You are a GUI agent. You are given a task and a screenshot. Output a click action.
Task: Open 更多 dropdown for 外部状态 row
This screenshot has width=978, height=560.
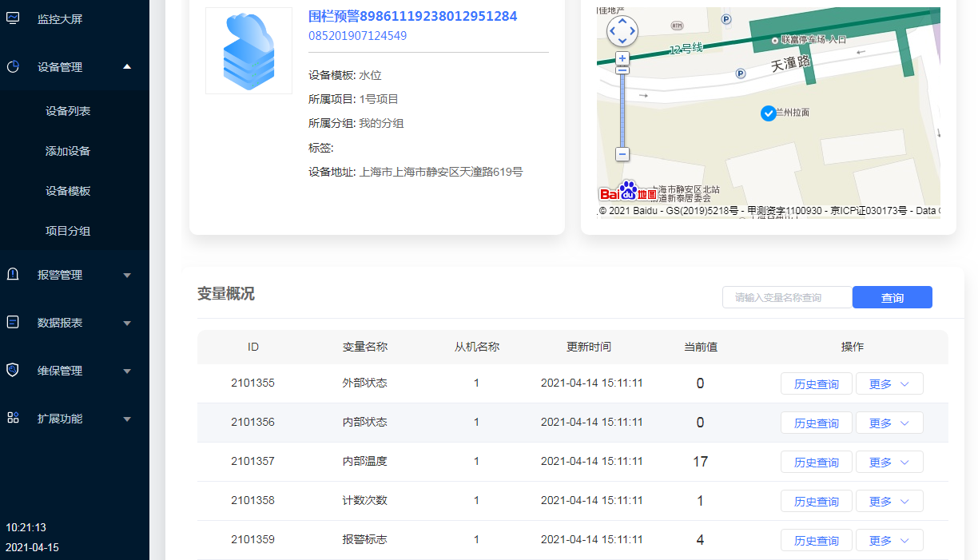pyautogui.click(x=889, y=383)
